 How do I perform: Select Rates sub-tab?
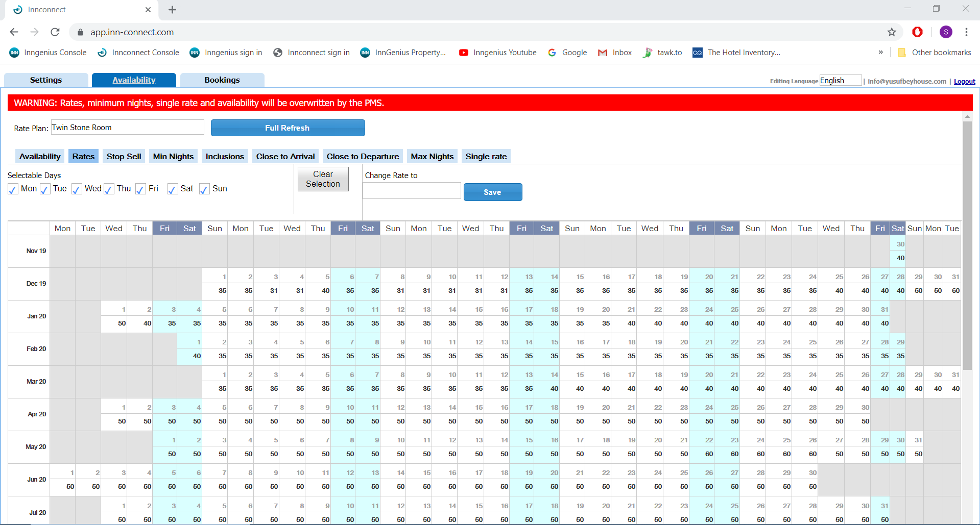(x=83, y=157)
